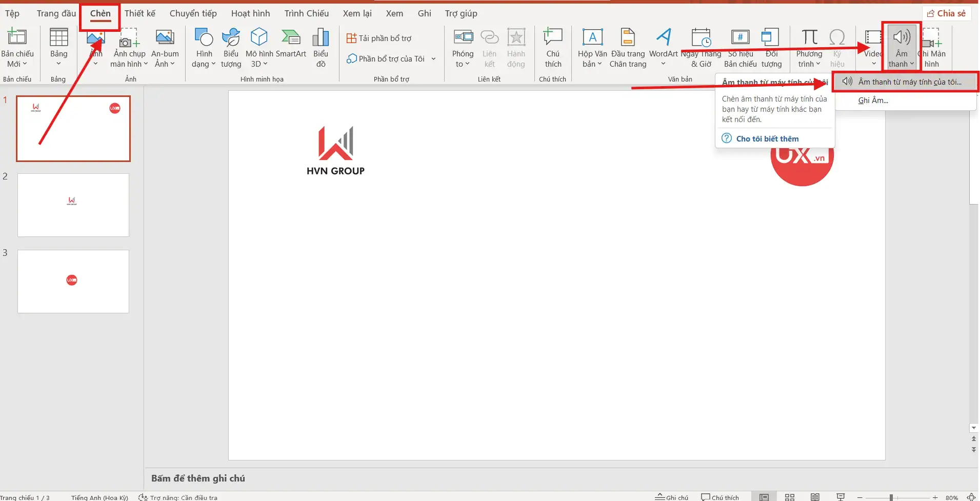
Task: Open the Hình dạng shapes gallery
Action: coord(204,48)
